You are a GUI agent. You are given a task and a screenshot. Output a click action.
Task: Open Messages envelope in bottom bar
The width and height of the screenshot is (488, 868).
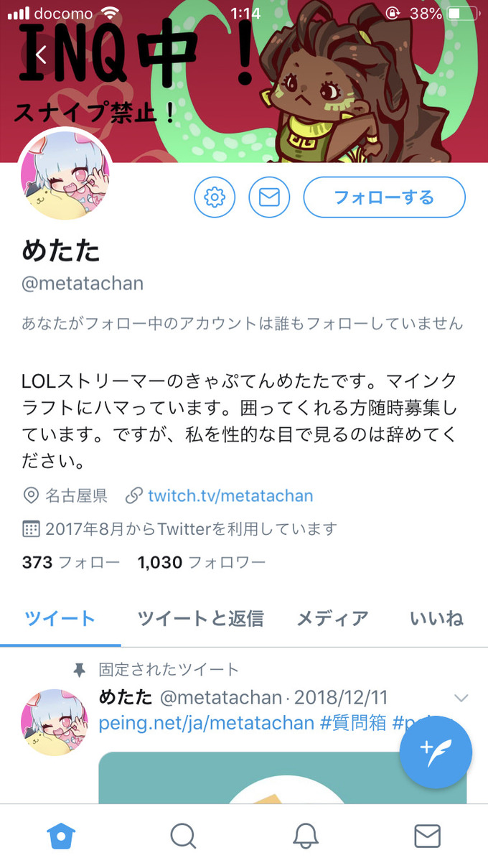(428, 836)
